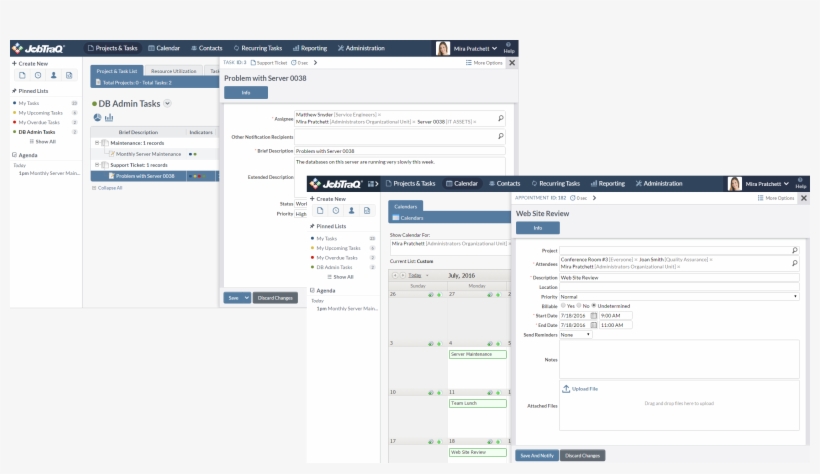820x474 pixels.
Task: Select Project & Task List tab
Action: (117, 71)
